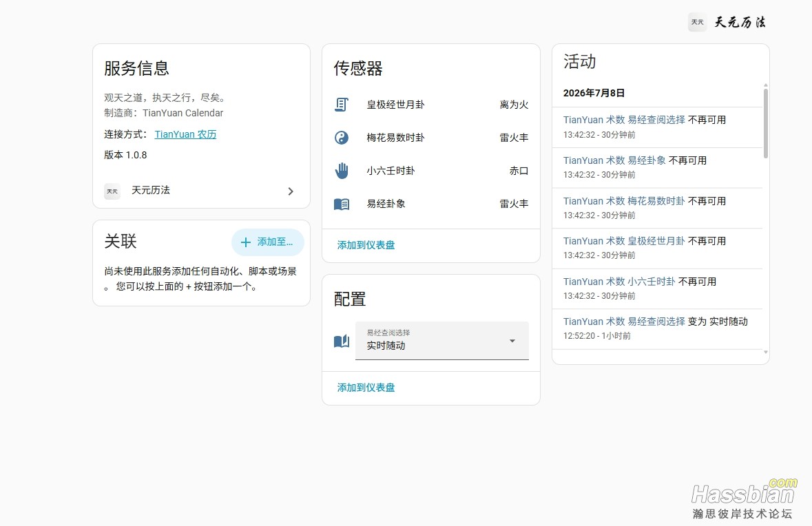The height and width of the screenshot is (526, 812).
Task: Click the 活动 panel scrollbar
Action: click(765, 123)
